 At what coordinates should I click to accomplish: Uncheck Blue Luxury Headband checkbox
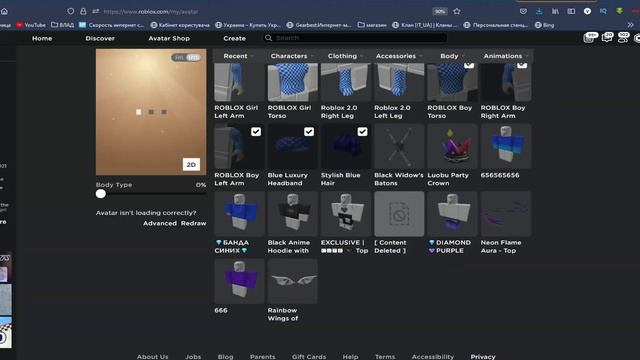pos(309,131)
